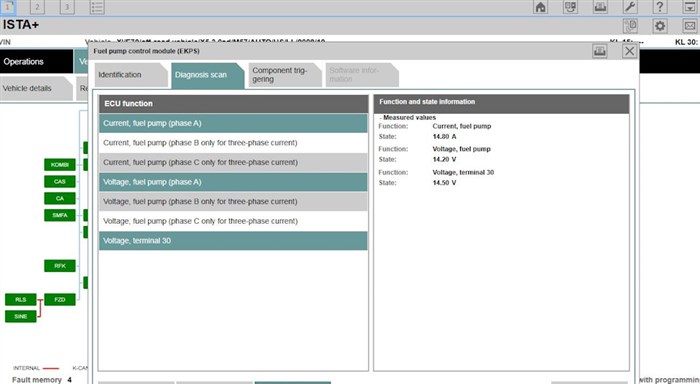
Task: Switch to the Identification tab
Action: (131, 75)
